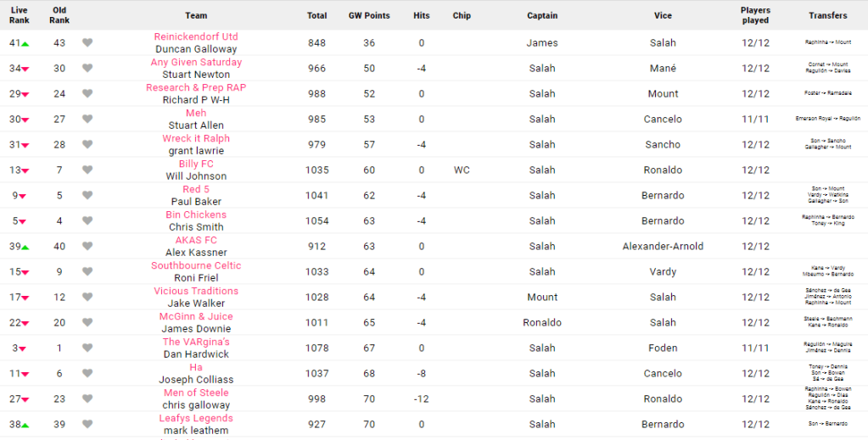The width and height of the screenshot is (868, 440).
Task: Click the Old Rank column header
Action: tap(59, 15)
